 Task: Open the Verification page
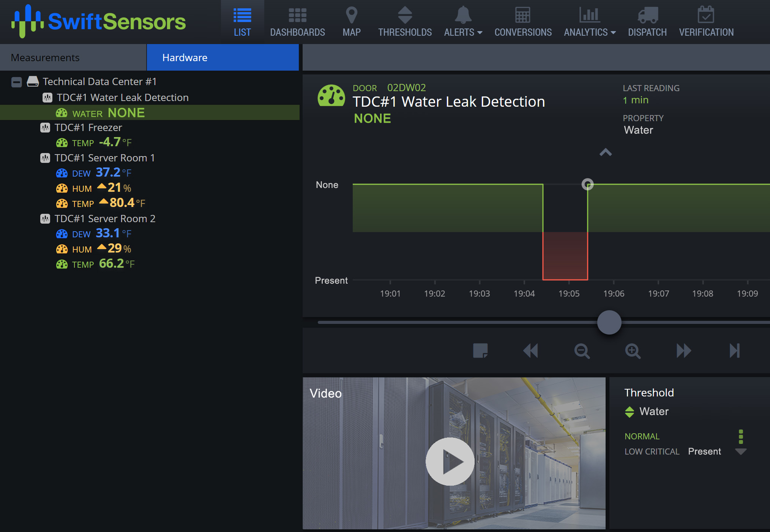pyautogui.click(x=706, y=22)
